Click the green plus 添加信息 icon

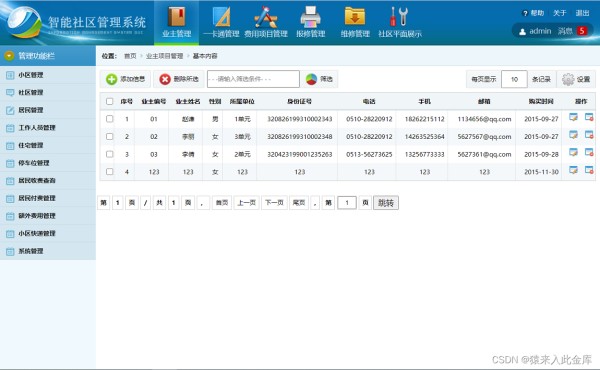(111, 79)
